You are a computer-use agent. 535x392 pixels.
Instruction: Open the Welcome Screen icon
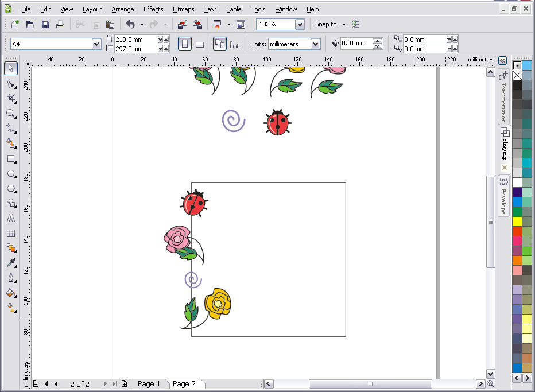pyautogui.click(x=241, y=24)
